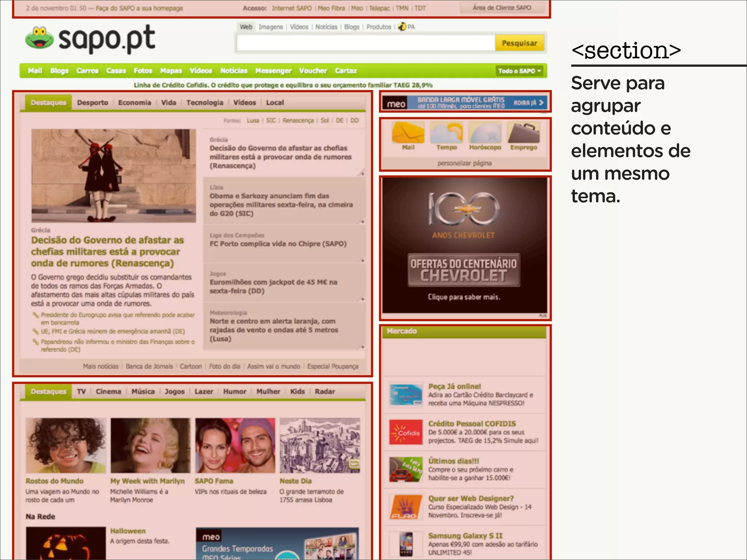Click the Área de Cliente SAPO button
The width and height of the screenshot is (747, 560).
click(x=502, y=8)
